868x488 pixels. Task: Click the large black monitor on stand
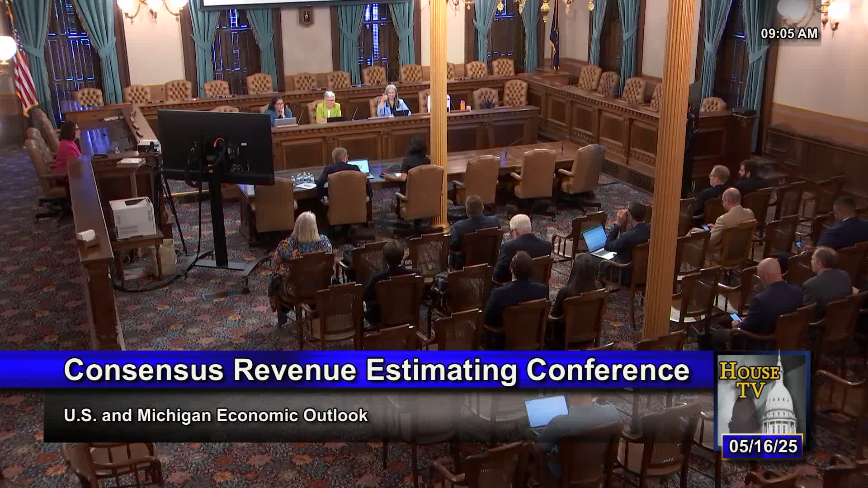pyautogui.click(x=215, y=145)
